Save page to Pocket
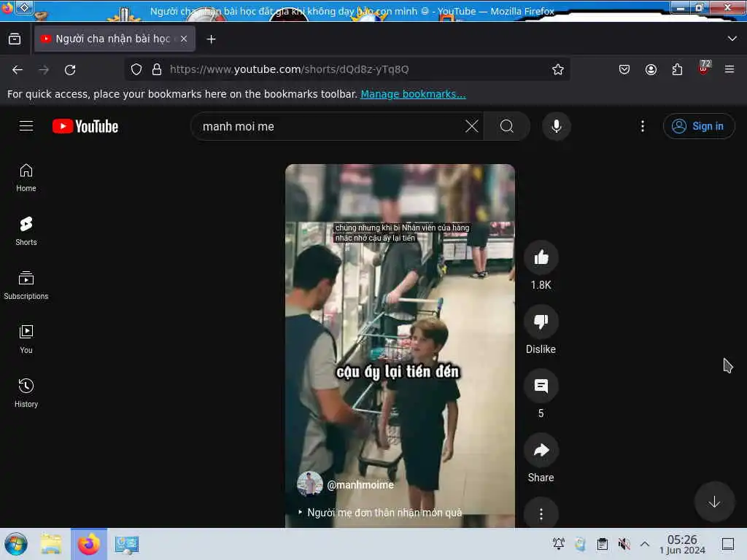The width and height of the screenshot is (747, 560). (624, 69)
